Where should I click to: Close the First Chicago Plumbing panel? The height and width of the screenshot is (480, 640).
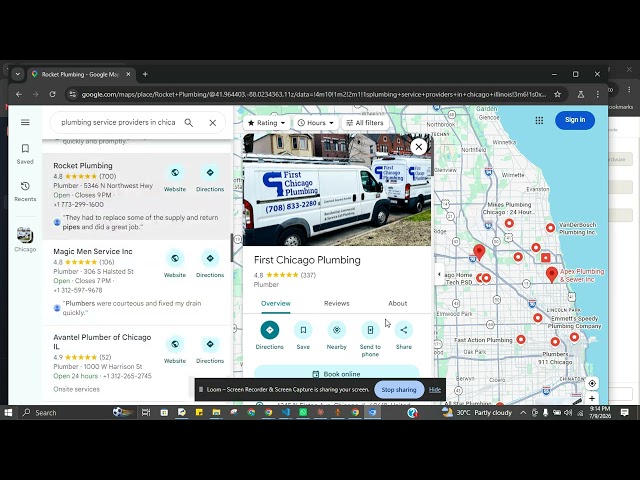click(x=419, y=147)
